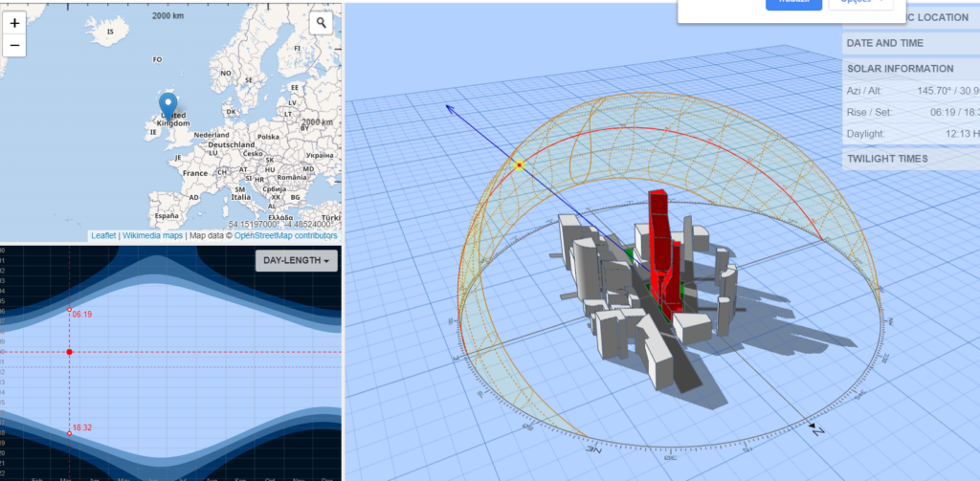Open the Wikimedia maps link
The image size is (980, 481).
[152, 235]
